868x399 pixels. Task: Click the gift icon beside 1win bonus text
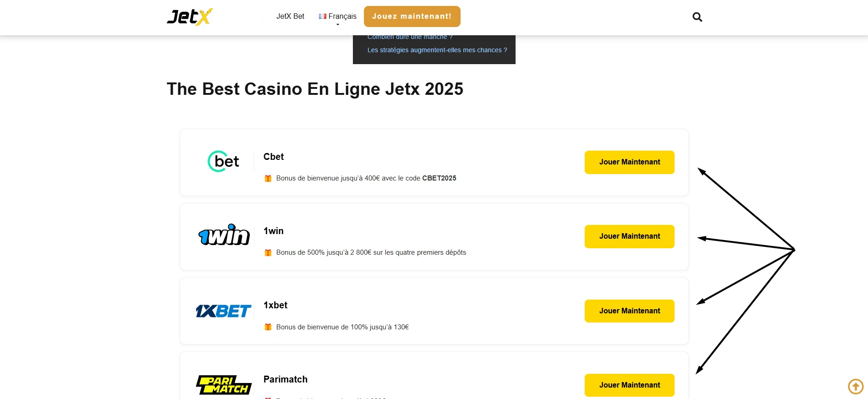point(268,252)
